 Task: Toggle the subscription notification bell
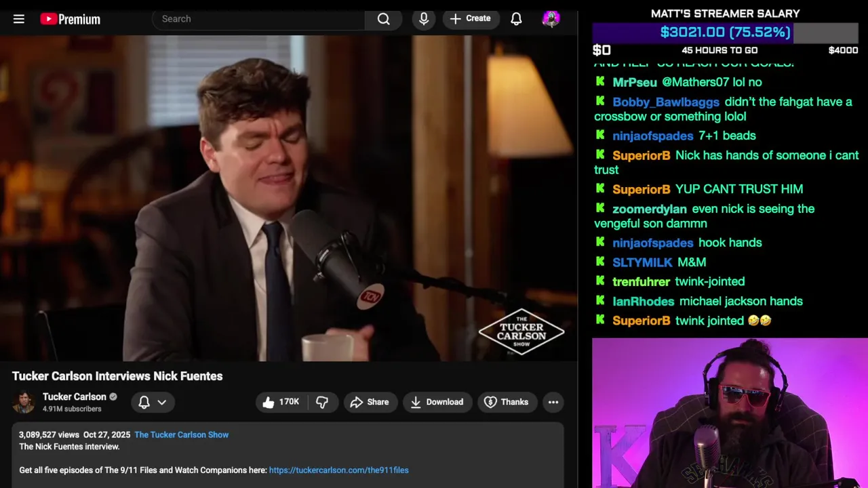(x=144, y=402)
